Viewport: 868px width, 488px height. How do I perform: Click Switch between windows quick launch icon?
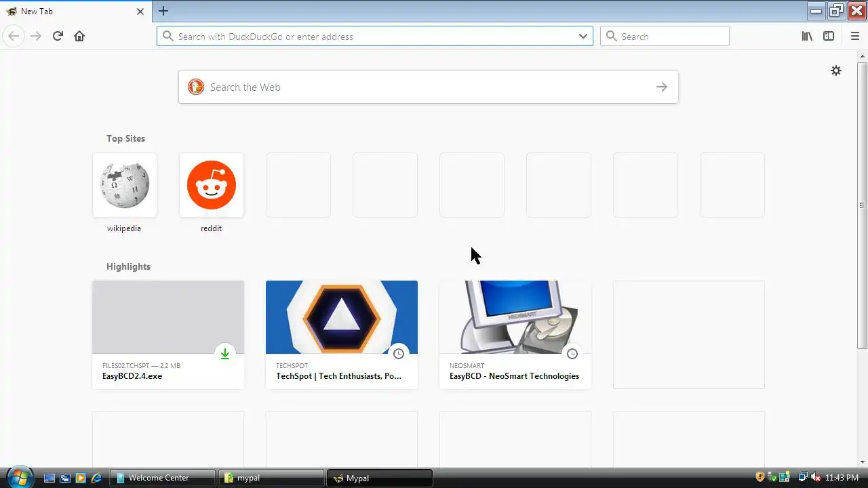click(x=65, y=478)
